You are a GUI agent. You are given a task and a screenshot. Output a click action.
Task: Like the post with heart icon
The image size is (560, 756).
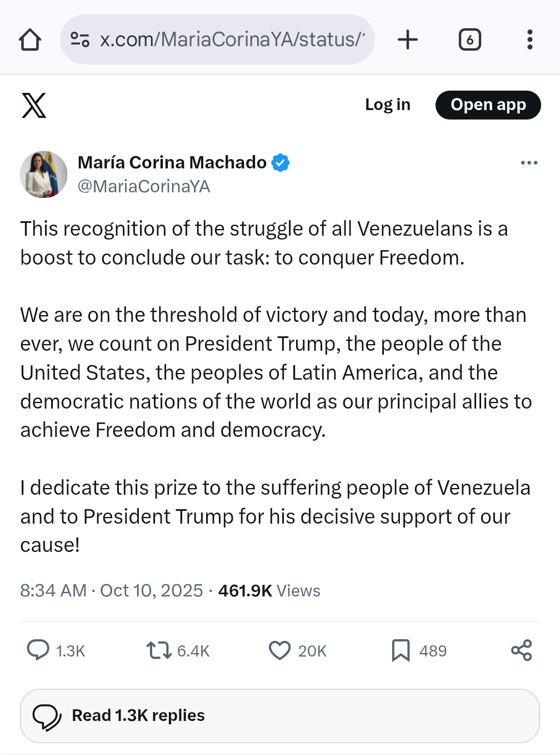click(x=279, y=650)
